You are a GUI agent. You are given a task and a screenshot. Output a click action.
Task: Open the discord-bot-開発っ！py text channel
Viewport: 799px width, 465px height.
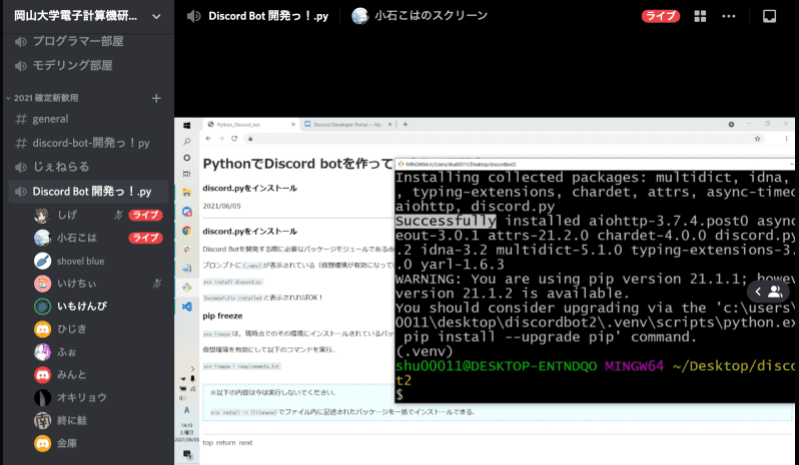pos(90,143)
